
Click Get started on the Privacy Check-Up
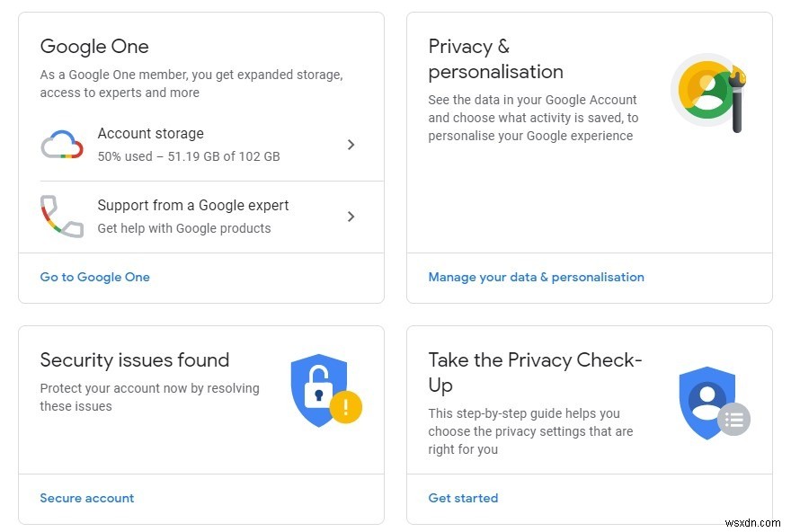(x=463, y=498)
